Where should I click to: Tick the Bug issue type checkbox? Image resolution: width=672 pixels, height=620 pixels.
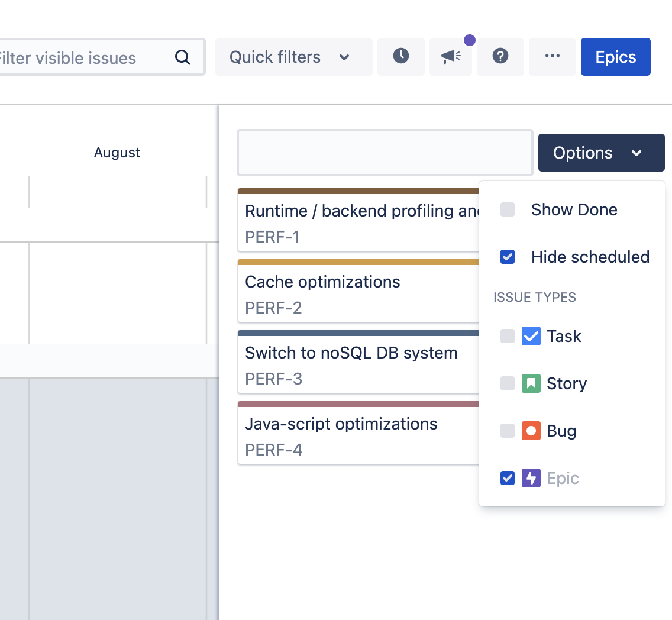508,431
